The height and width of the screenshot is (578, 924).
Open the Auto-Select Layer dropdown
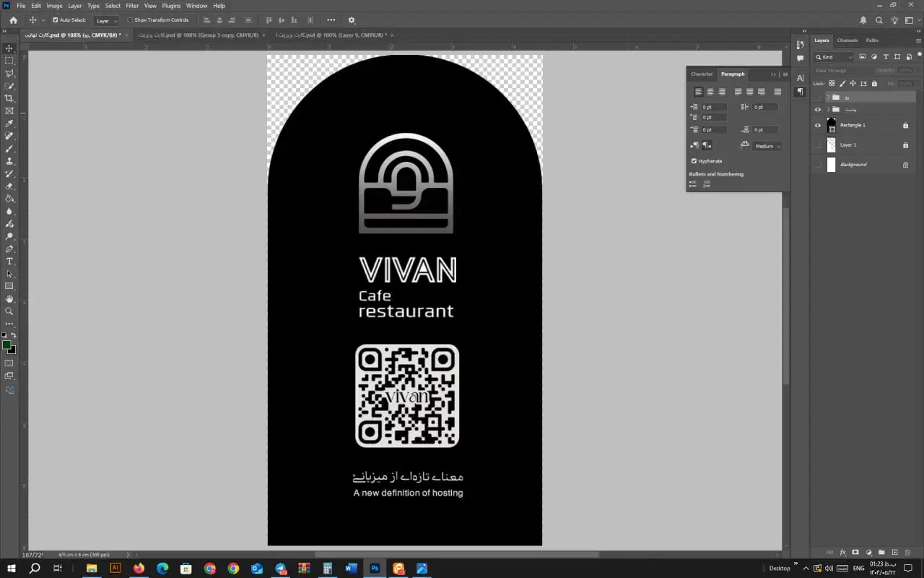click(107, 20)
